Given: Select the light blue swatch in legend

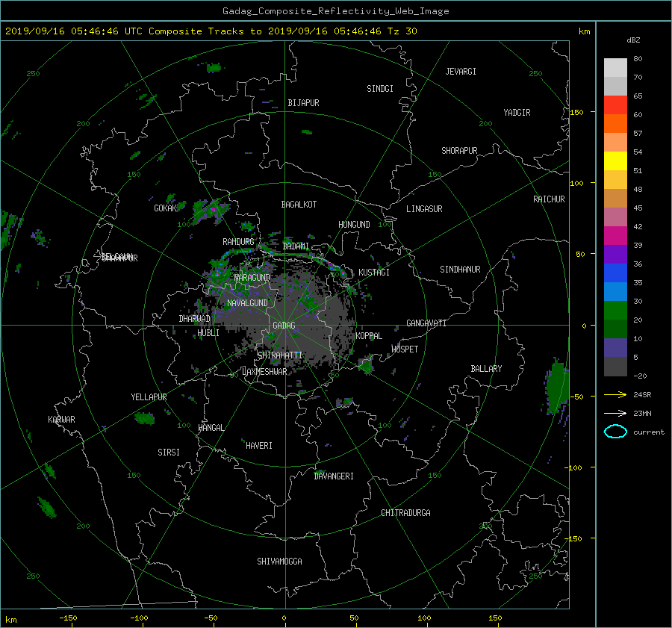Looking at the screenshot, I should 615,291.
